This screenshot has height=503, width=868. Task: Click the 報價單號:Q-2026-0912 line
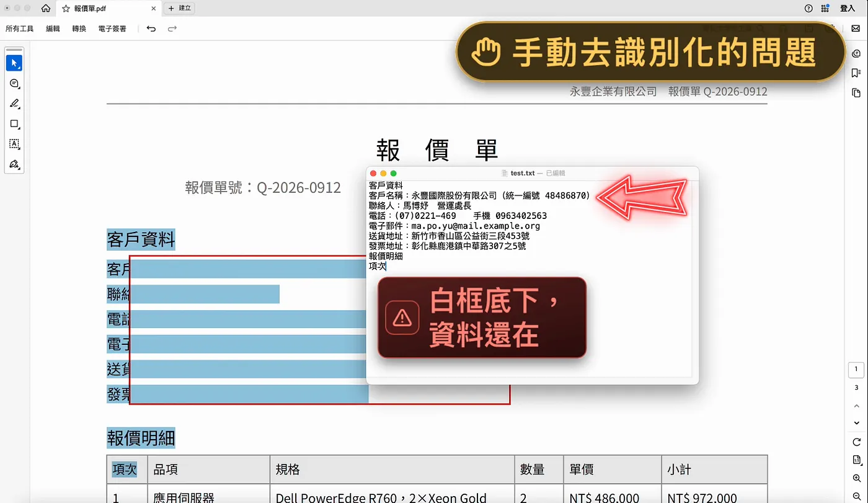(263, 187)
